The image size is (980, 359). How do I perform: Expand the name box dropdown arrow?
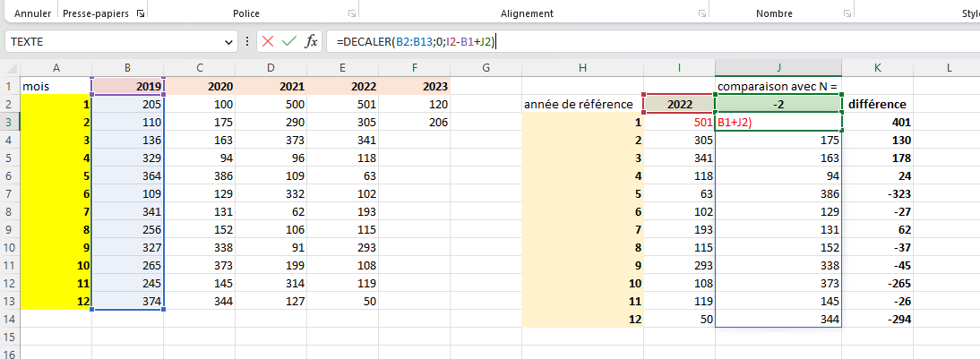229,42
